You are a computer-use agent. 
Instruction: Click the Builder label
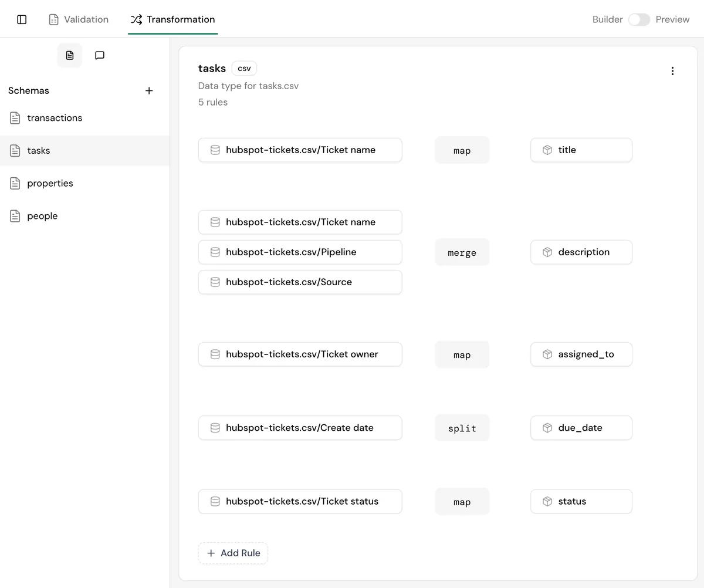coord(607,19)
